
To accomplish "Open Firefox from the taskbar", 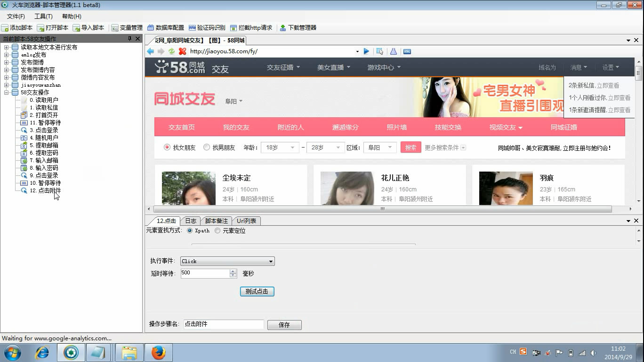I will click(159, 353).
